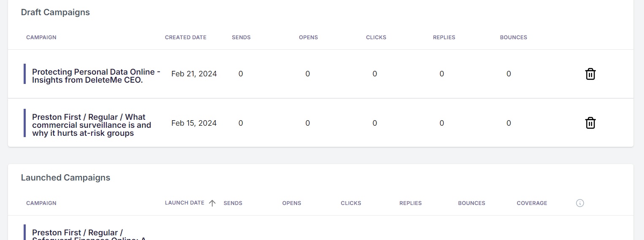Toggle the Launch Date sort arrow
This screenshot has width=644, height=240.
click(x=212, y=203)
